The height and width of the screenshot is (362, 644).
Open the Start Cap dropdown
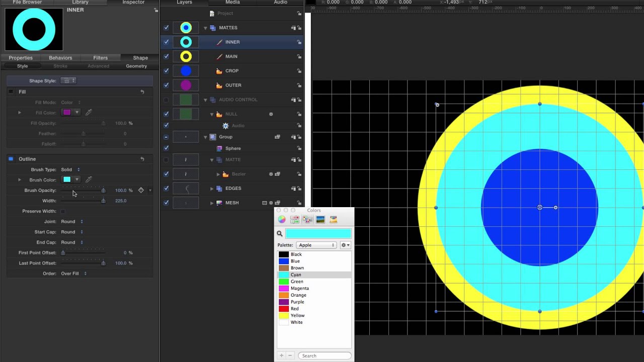[x=72, y=232]
